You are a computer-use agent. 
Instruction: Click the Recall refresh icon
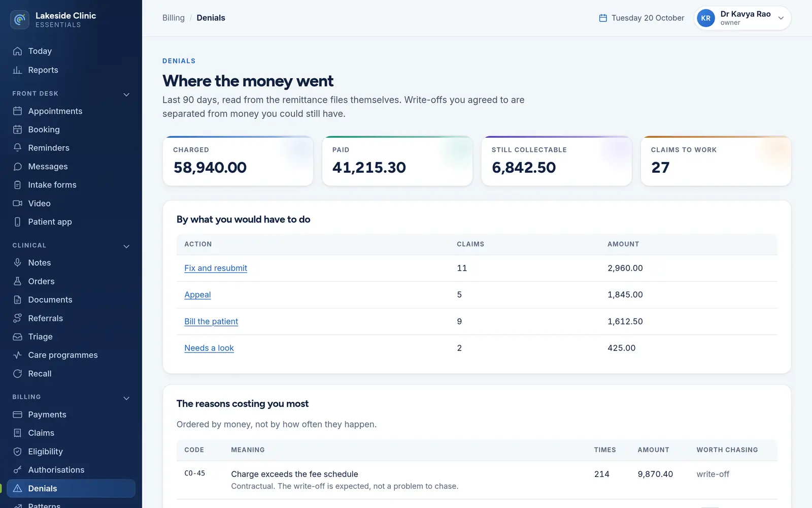pos(17,374)
